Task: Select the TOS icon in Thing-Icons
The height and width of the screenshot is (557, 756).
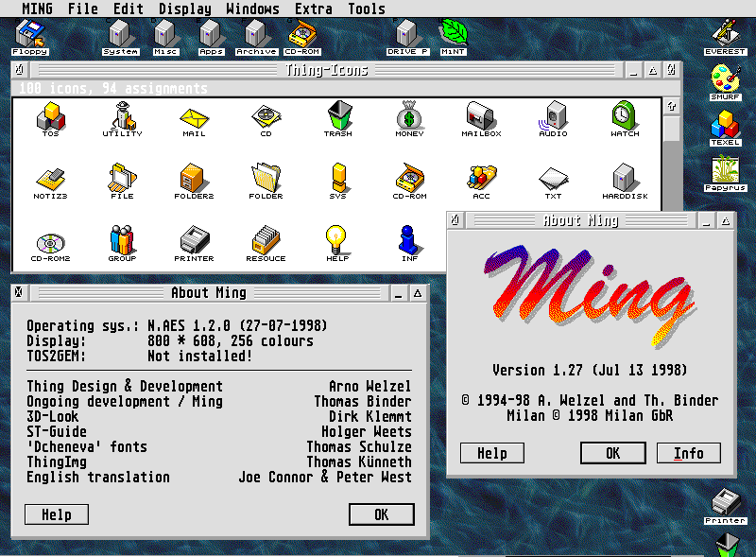Action: [x=50, y=119]
